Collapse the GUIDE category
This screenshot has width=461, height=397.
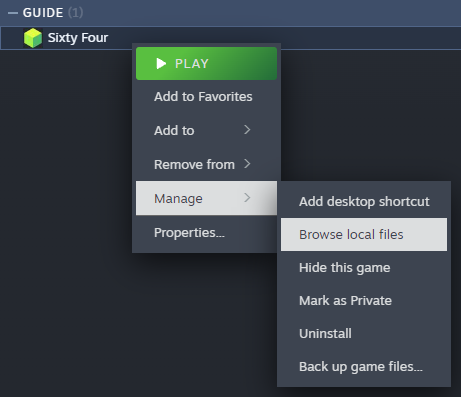pyautogui.click(x=13, y=13)
